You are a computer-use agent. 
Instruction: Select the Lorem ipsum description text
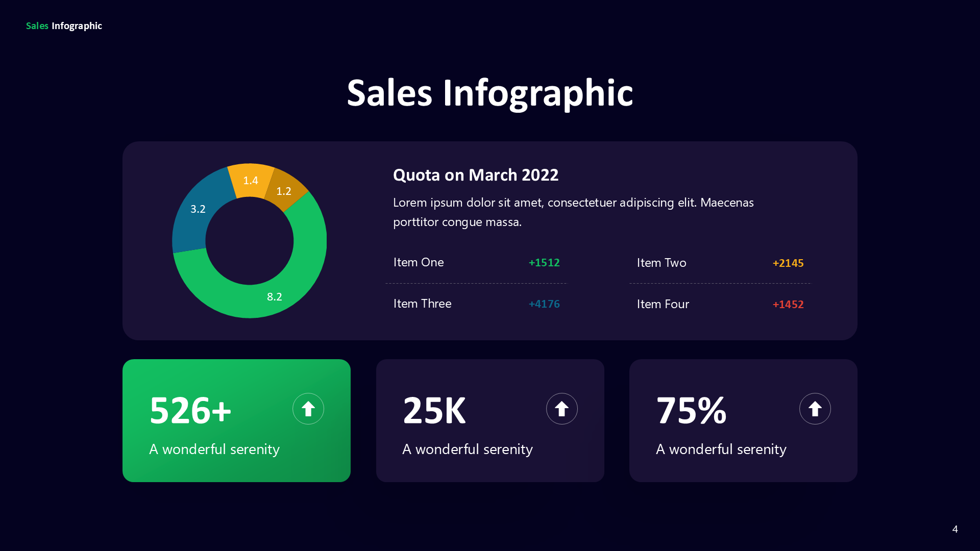[573, 211]
